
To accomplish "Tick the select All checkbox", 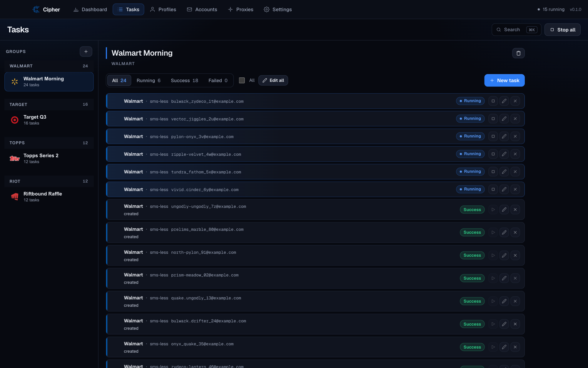I will 242,80.
